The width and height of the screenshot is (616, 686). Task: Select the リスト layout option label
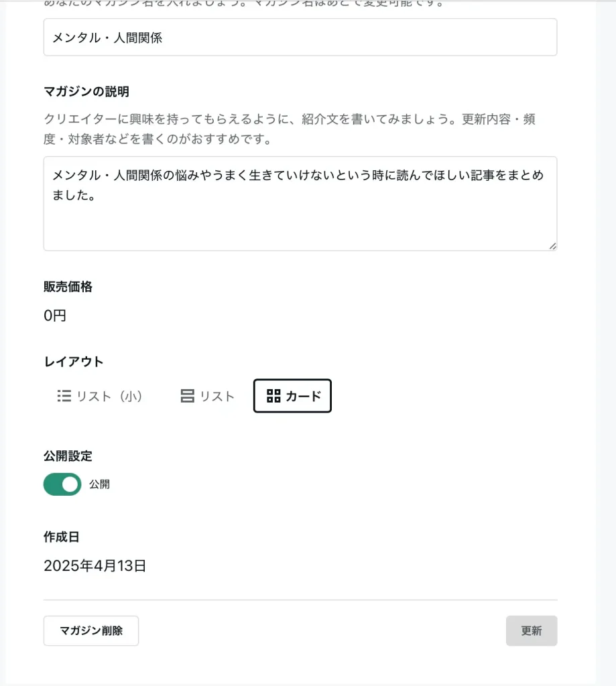217,397
